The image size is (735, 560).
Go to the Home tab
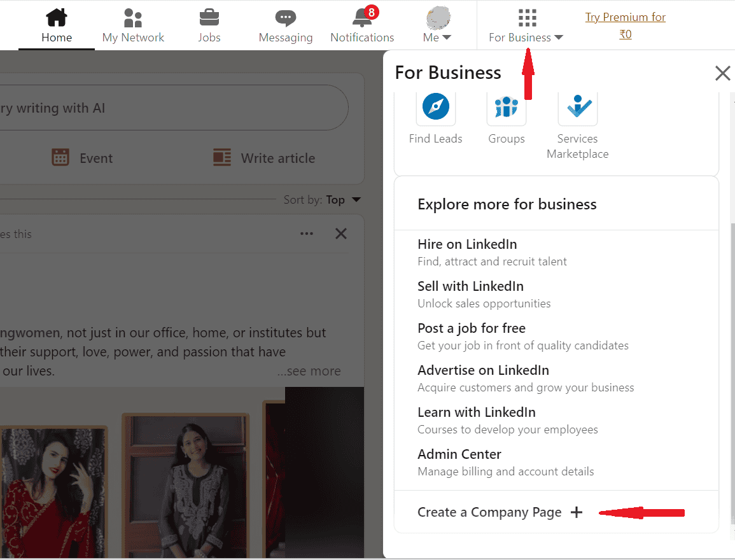click(57, 25)
